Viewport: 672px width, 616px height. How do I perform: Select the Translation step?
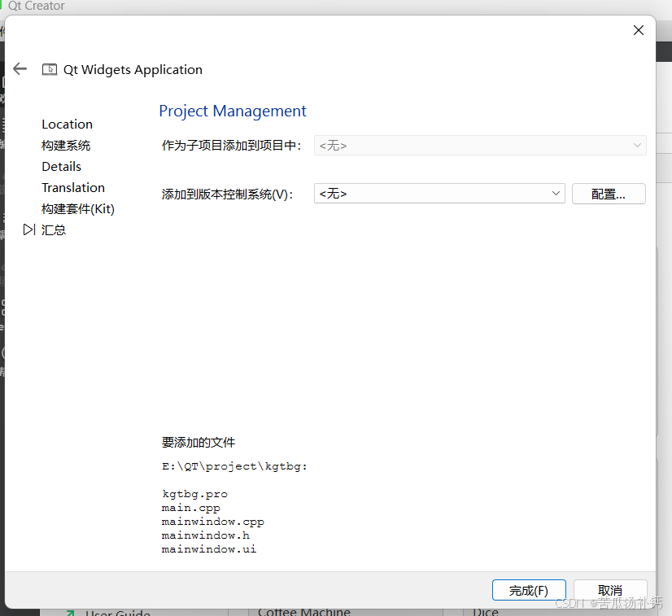[x=73, y=187]
